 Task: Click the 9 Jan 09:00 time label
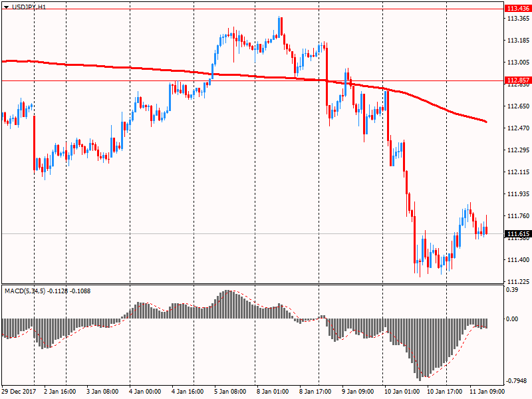click(358, 391)
